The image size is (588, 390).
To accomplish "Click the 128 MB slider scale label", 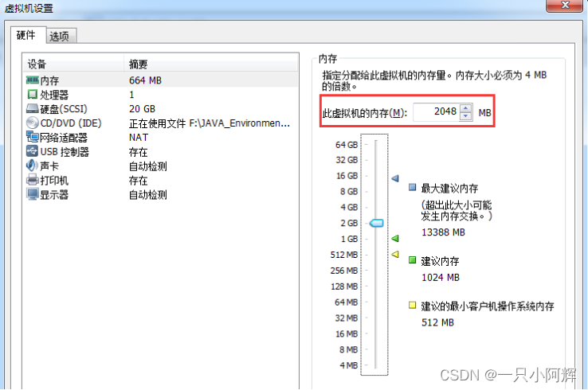I will click(x=344, y=287).
